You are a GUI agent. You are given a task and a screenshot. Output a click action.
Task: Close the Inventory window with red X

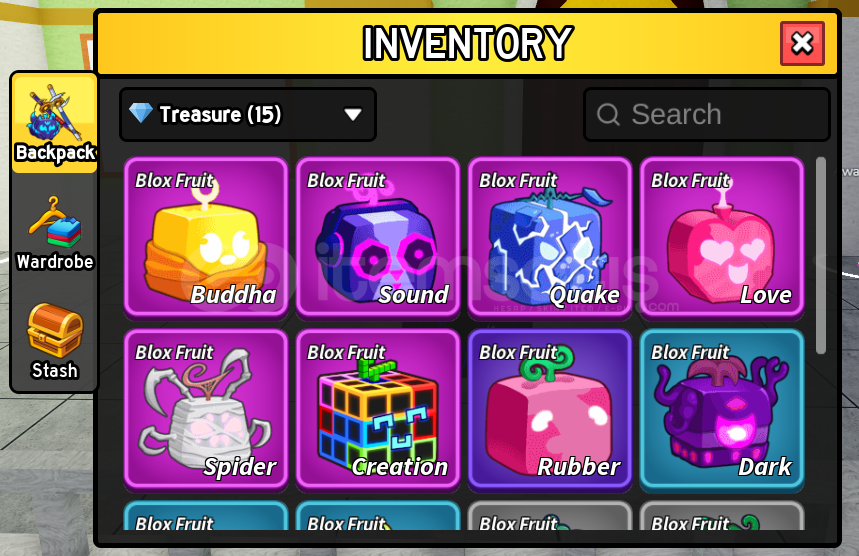coord(802,43)
